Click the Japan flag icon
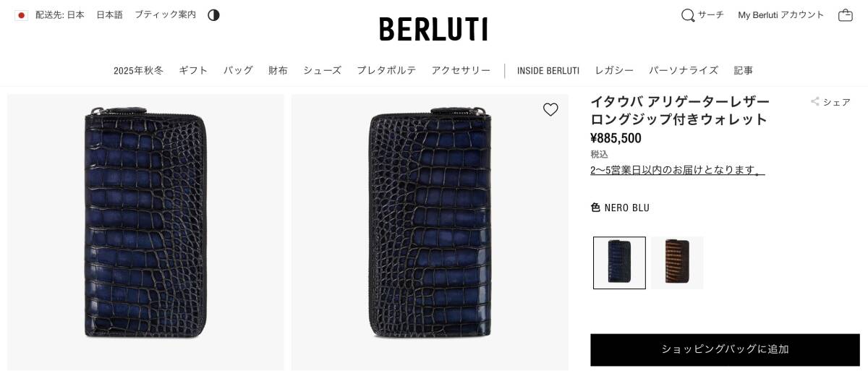Screen dimensions: 868x371 21,15
